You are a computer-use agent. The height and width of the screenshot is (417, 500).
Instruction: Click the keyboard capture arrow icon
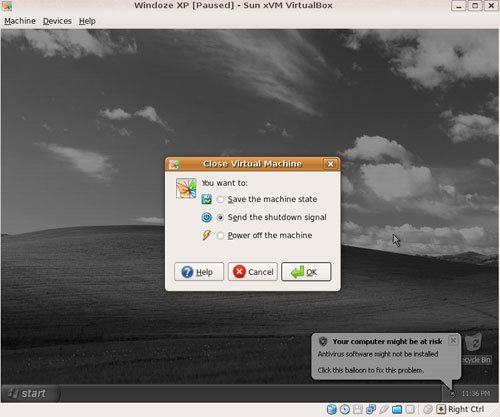point(441,409)
